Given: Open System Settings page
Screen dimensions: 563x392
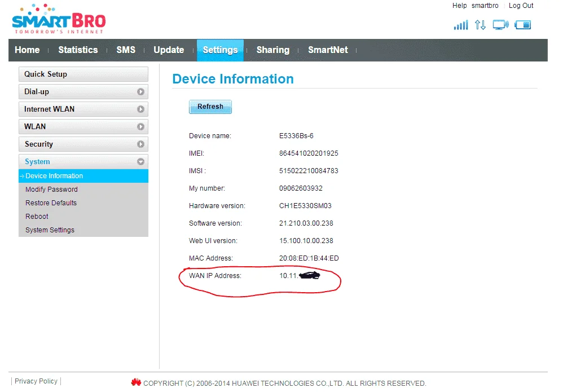Looking at the screenshot, I should [50, 230].
